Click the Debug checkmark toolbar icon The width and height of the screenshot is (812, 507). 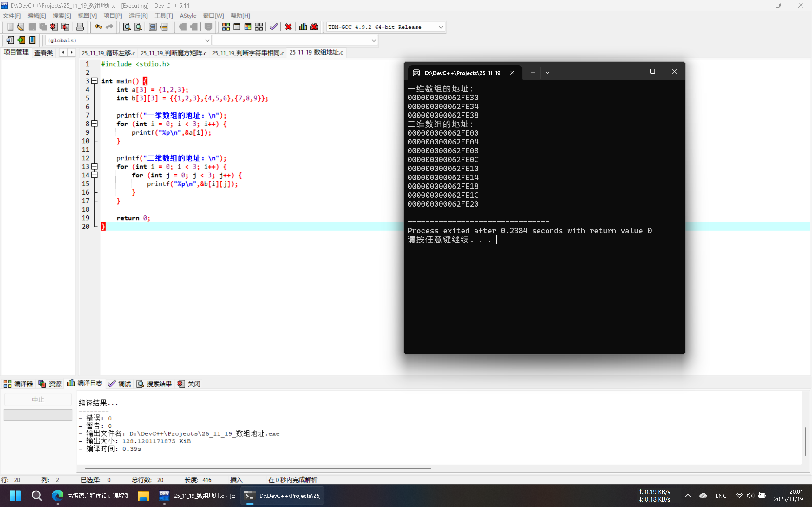(x=273, y=27)
